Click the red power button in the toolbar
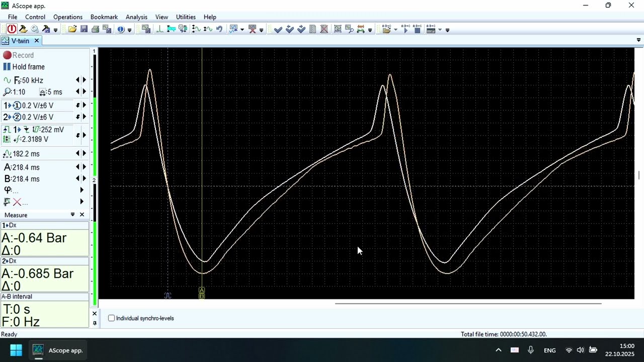Image resolution: width=644 pixels, height=362 pixels. click(11, 29)
